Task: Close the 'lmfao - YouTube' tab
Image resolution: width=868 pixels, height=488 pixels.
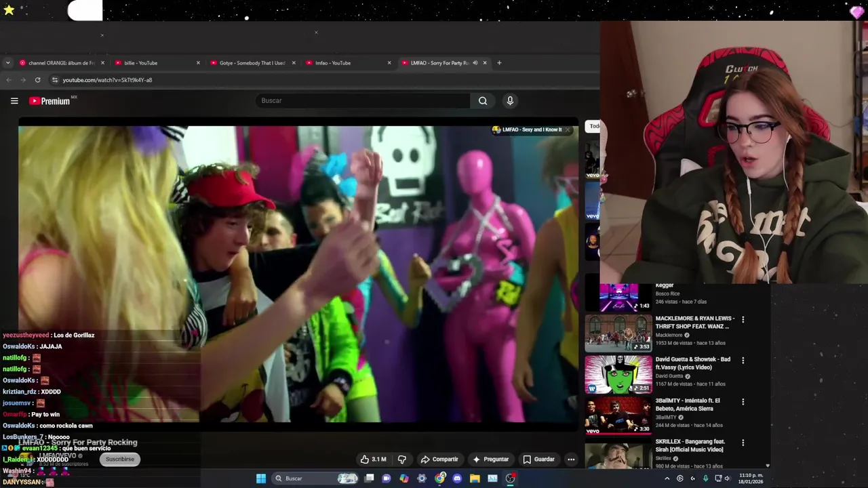Action: [389, 63]
